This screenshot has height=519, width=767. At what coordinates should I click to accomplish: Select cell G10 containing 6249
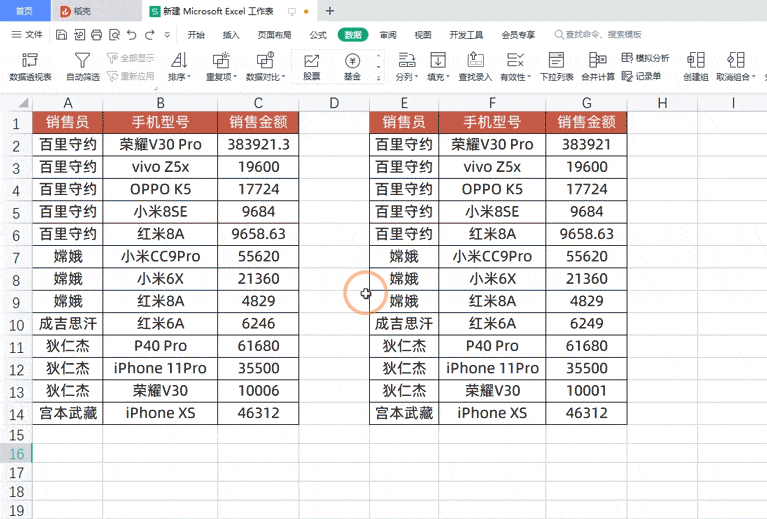click(587, 323)
